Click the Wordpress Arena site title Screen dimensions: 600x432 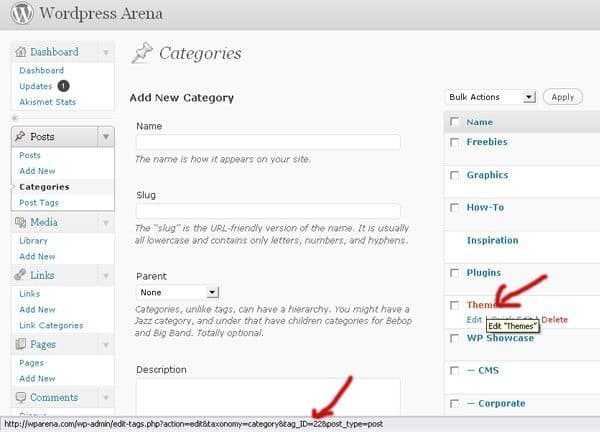[x=101, y=13]
